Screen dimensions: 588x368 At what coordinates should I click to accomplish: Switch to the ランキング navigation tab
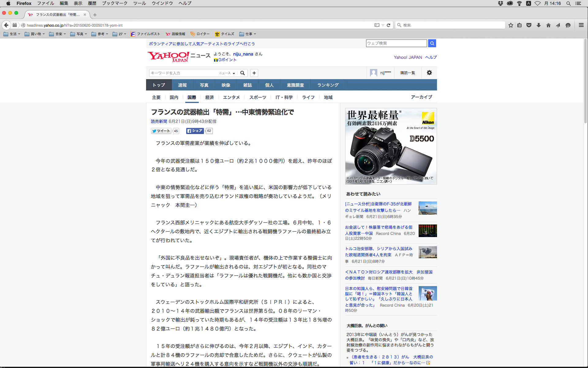(x=328, y=85)
